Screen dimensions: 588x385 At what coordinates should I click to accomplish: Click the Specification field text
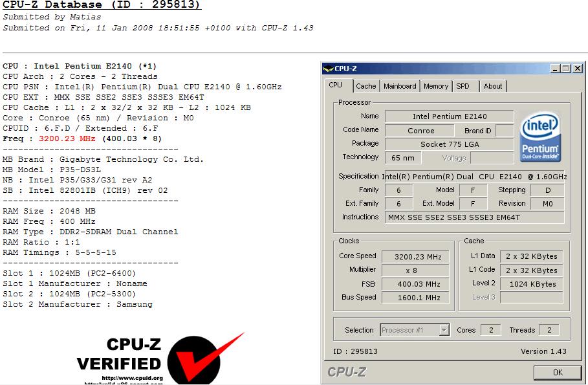474,177
